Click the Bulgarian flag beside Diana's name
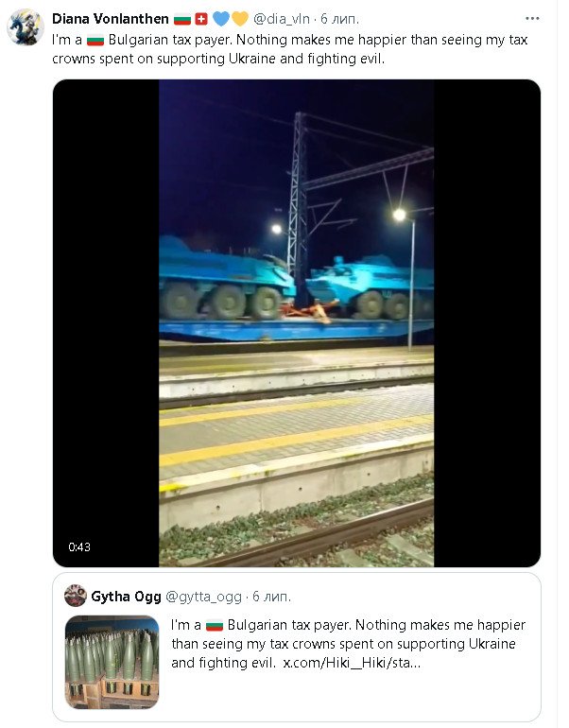Viewport: 569px width, 728px height. (x=183, y=19)
